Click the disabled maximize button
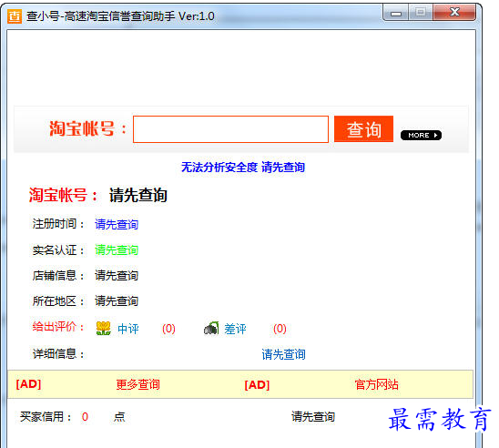The width and height of the screenshot is (499, 448). click(421, 13)
